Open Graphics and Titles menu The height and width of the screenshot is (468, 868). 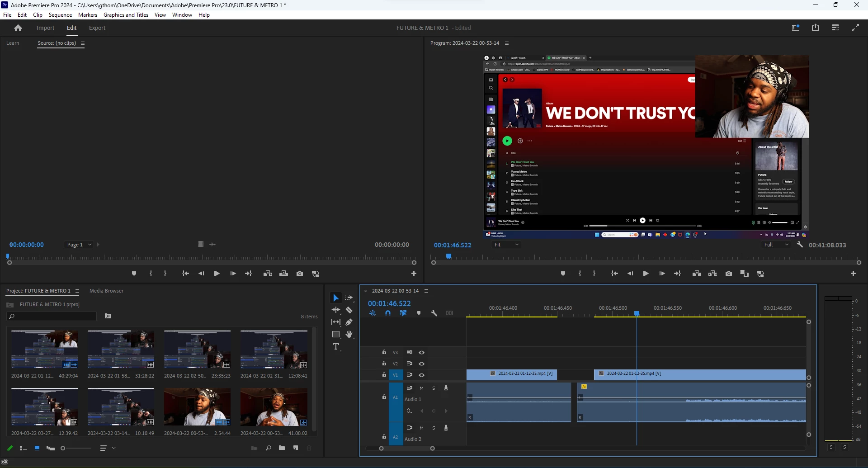tap(126, 15)
